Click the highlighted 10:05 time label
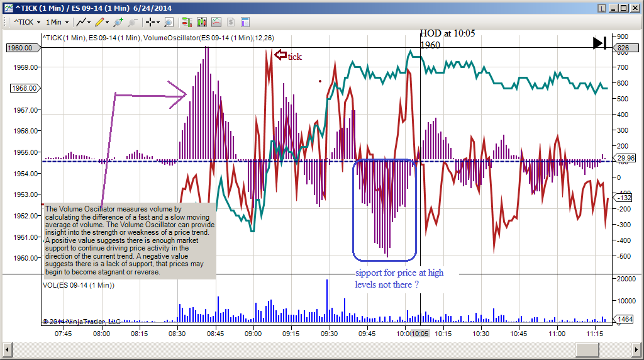This screenshot has width=644, height=360. click(x=420, y=334)
